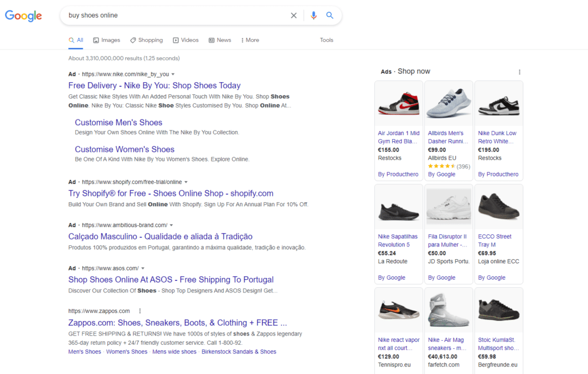Image resolution: width=588 pixels, height=374 pixels.
Task: View the Nike Air Mag sneakers image
Action: pyautogui.click(x=448, y=311)
